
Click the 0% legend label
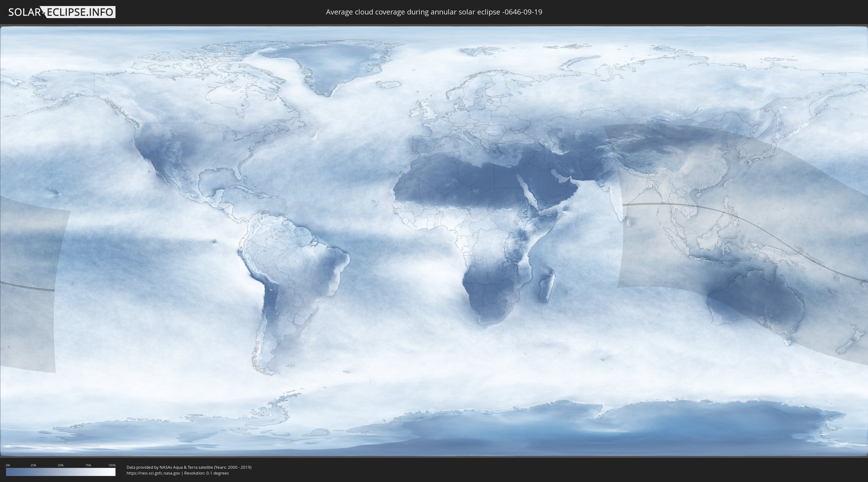click(8, 465)
